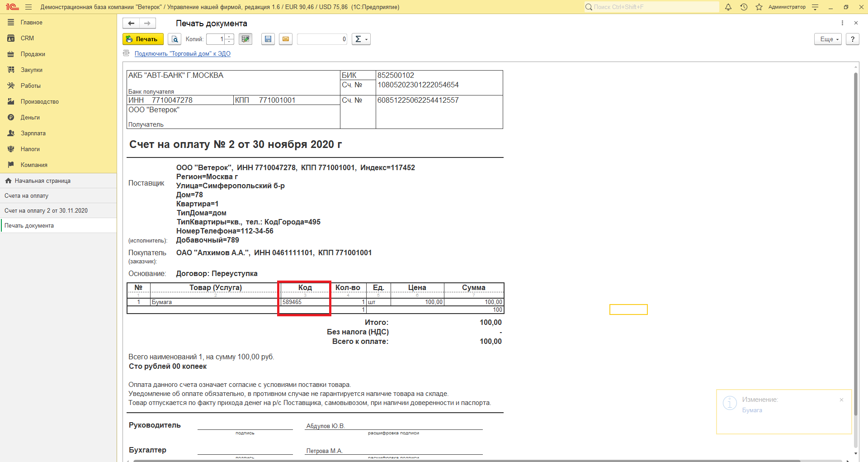Expand the Sigma sum dropdown
Image resolution: width=868 pixels, height=462 pixels.
[x=361, y=39]
